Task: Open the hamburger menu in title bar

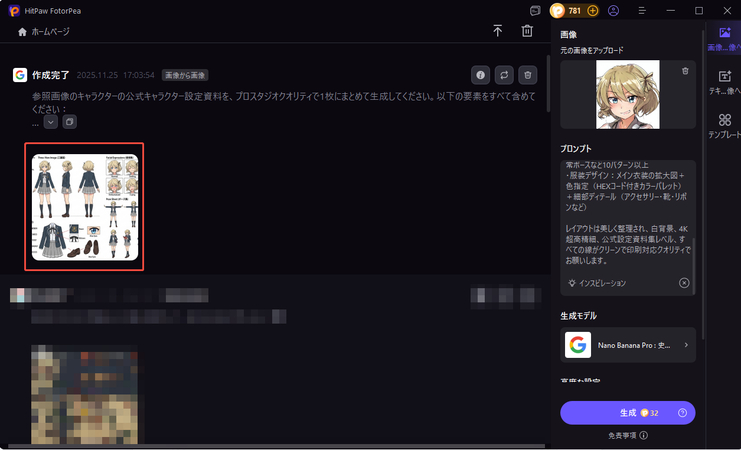Action: (x=642, y=10)
